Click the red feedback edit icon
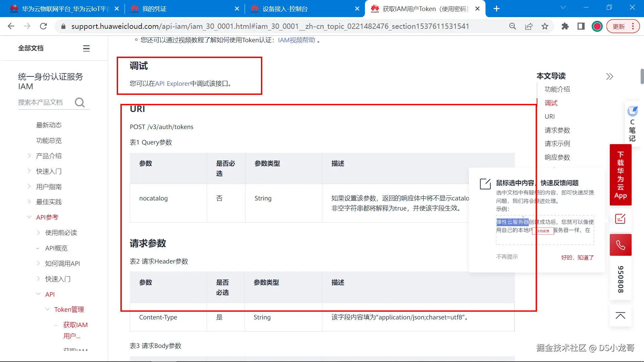Screen dimensions: 644x362 (x=620, y=219)
